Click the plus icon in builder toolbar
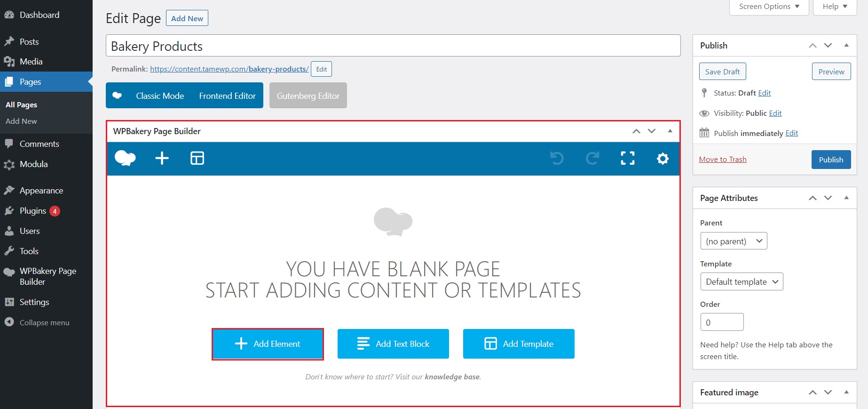 (x=162, y=158)
